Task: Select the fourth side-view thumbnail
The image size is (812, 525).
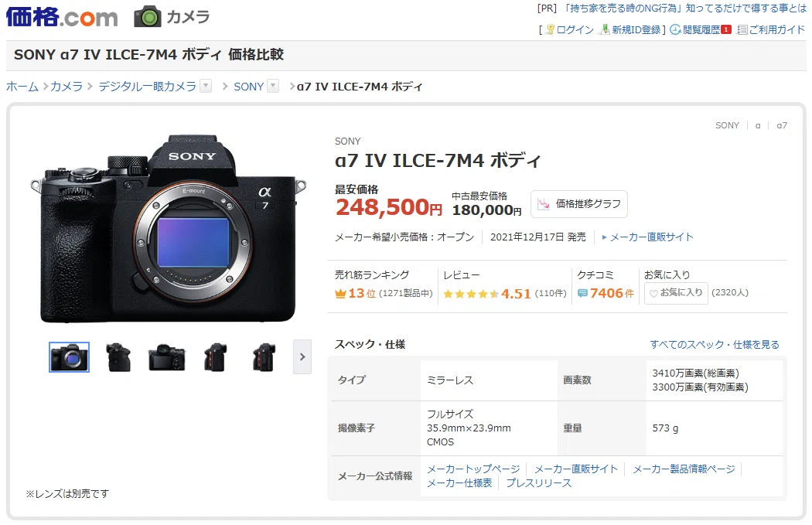Action: pos(216,356)
